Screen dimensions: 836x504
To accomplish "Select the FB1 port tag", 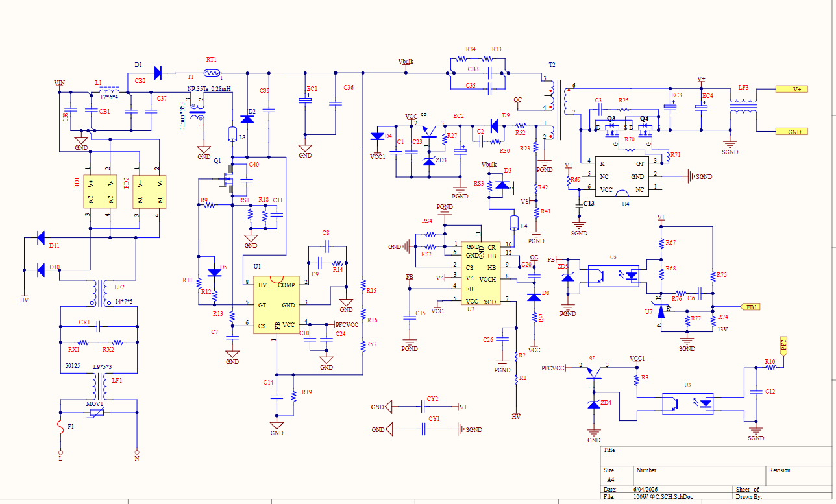I will (x=750, y=307).
